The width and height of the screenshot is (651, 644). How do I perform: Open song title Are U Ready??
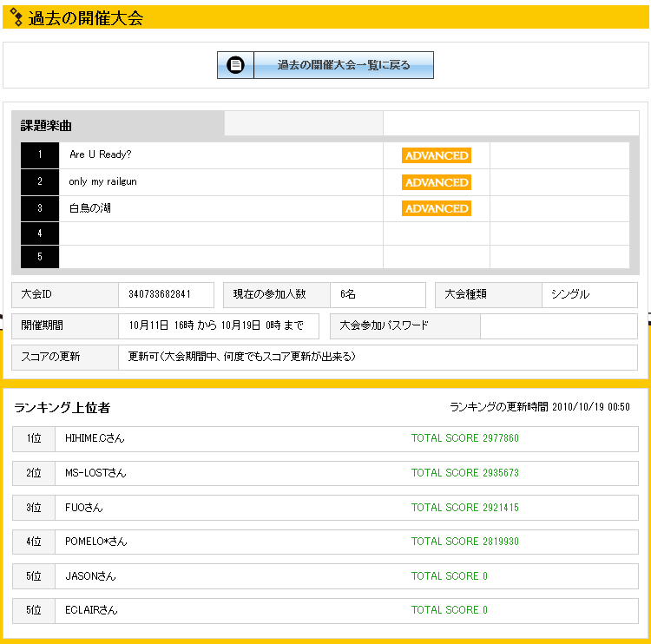100,155
